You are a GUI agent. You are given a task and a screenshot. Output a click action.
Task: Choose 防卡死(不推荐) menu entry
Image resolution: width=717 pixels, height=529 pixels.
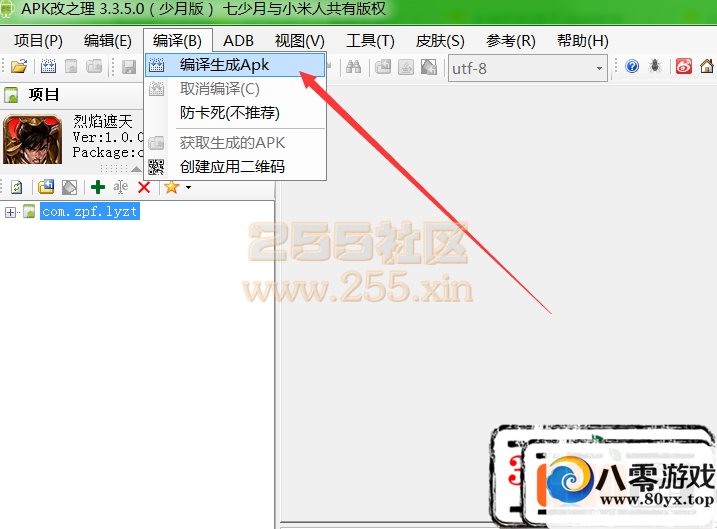(x=235, y=112)
